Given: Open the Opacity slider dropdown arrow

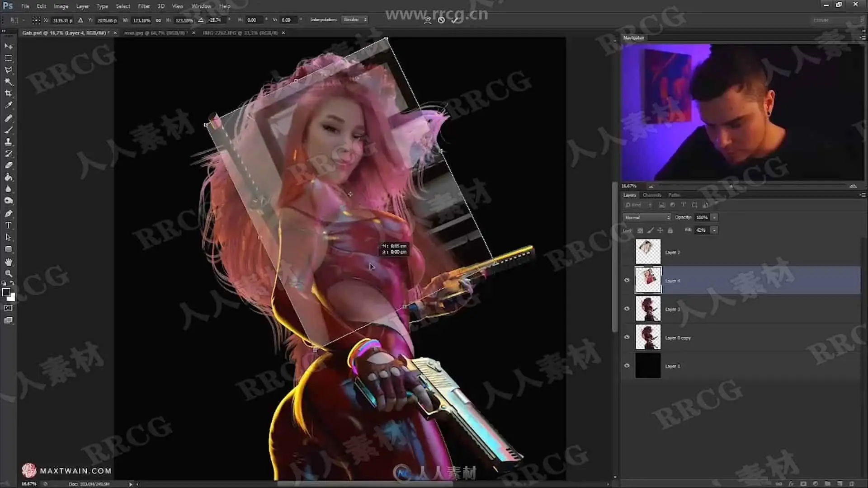Looking at the screenshot, I should [714, 217].
